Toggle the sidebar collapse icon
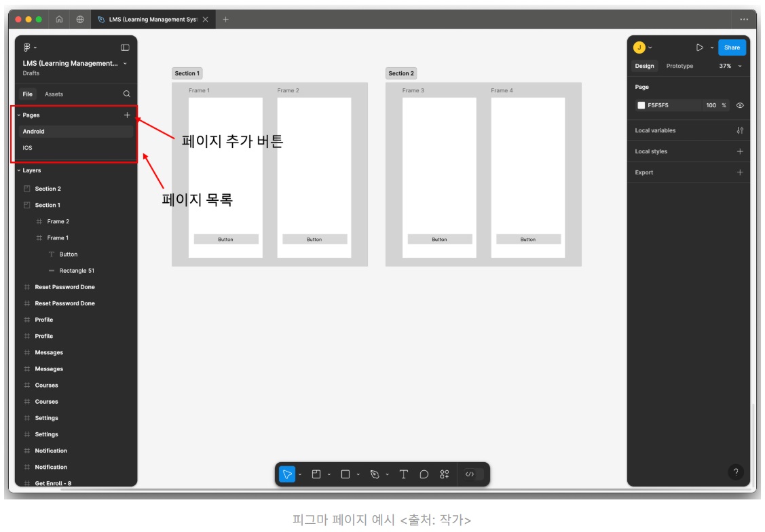 [125, 47]
